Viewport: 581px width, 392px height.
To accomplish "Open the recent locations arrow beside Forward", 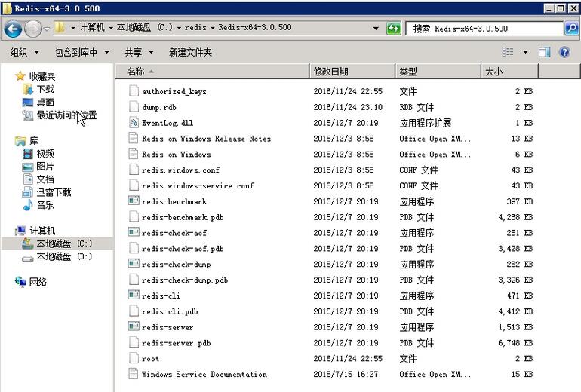I will click(46, 29).
